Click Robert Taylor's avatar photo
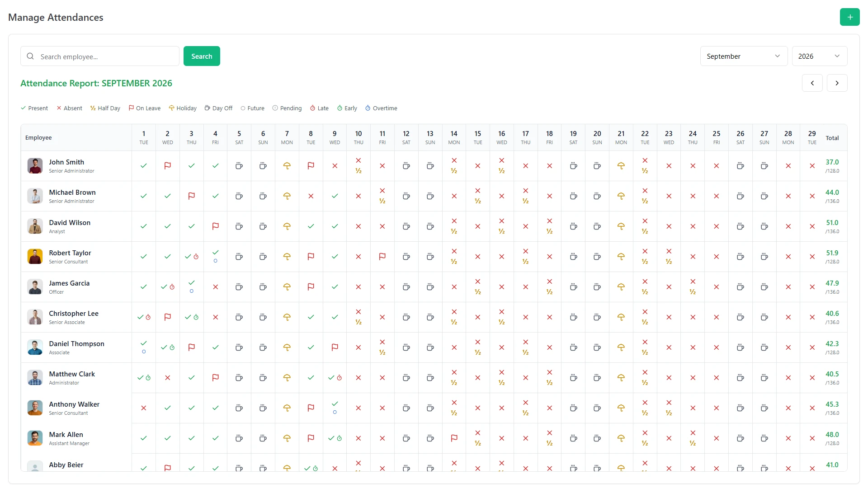Image resolution: width=868 pixels, height=488 pixels. coord(35,257)
